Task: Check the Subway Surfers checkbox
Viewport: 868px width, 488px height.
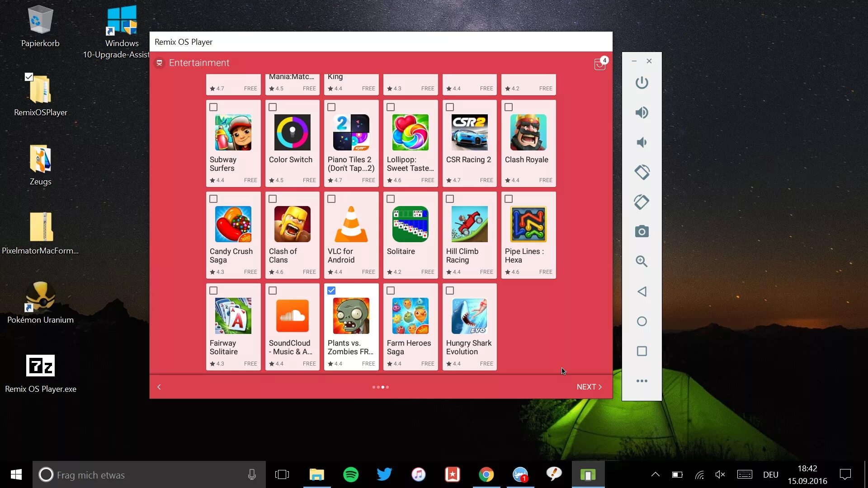Action: coord(213,107)
